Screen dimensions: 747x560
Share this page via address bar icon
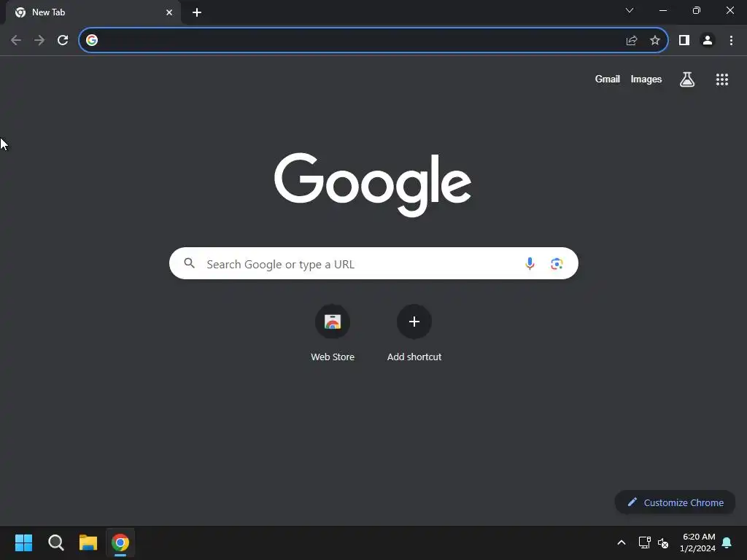(632, 41)
